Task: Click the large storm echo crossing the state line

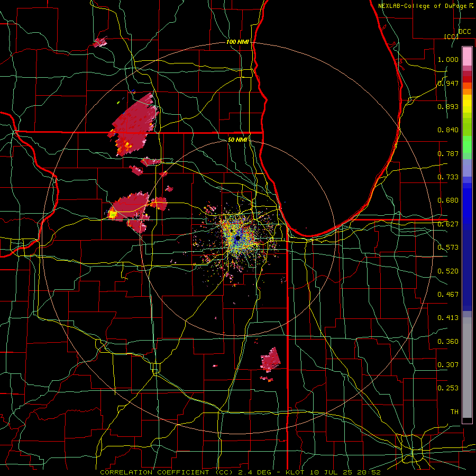Action: [134, 124]
